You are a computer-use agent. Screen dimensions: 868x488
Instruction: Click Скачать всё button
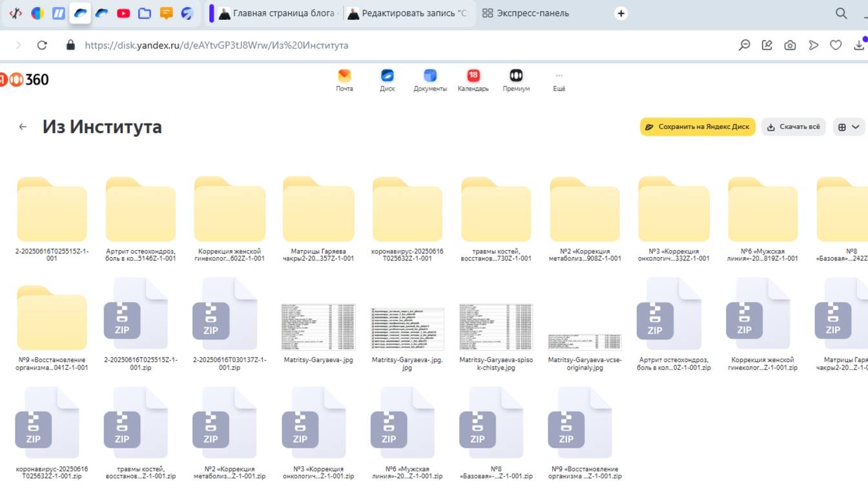[793, 127]
